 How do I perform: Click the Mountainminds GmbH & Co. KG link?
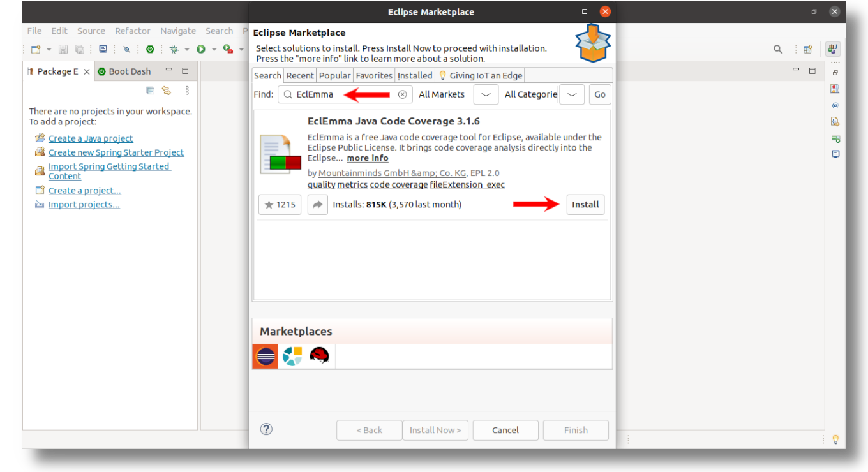click(392, 173)
